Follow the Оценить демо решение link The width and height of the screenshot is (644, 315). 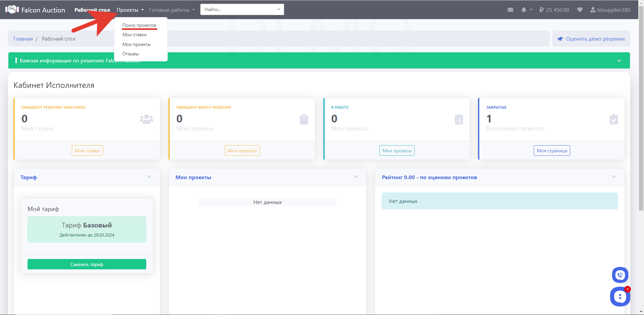pos(591,39)
